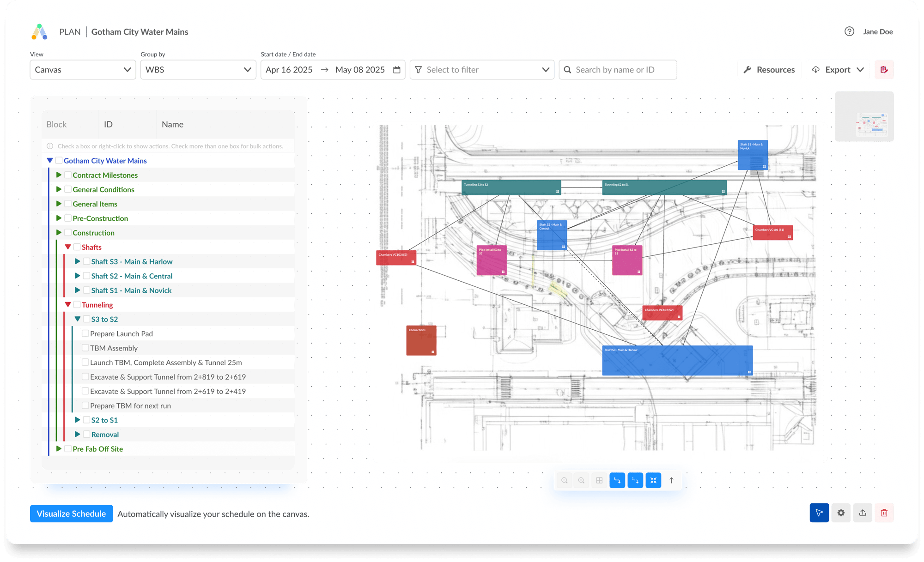Open the View dropdown showing Canvas
924x562 pixels.
pyautogui.click(x=82, y=69)
